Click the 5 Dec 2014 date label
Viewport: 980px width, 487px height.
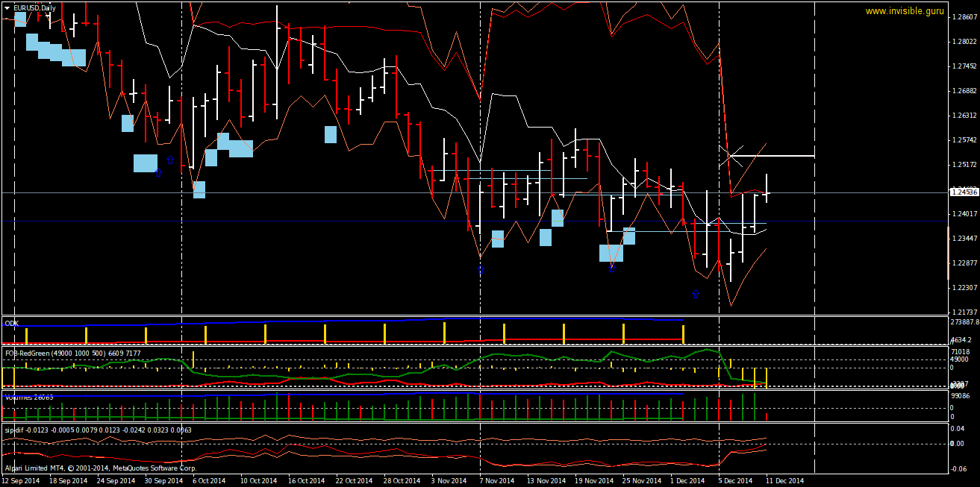coord(736,481)
